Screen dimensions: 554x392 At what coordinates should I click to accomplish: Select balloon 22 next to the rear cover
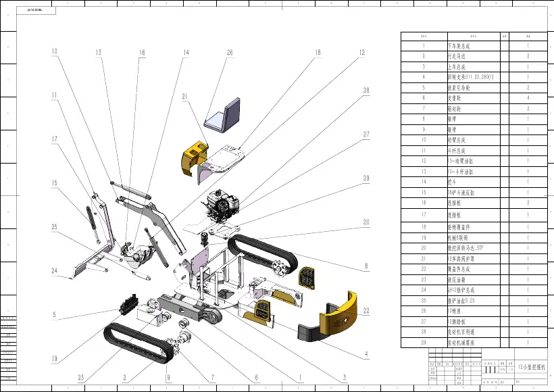[x=366, y=311]
